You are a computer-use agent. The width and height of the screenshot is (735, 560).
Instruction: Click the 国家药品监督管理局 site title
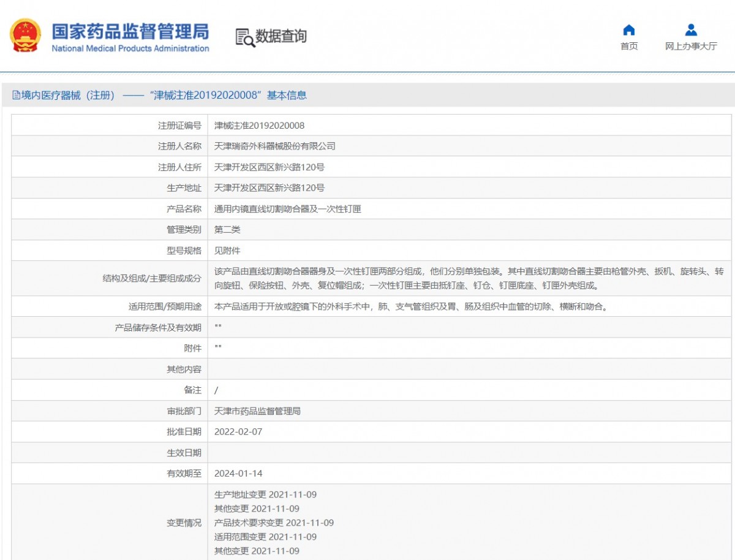pyautogui.click(x=130, y=31)
